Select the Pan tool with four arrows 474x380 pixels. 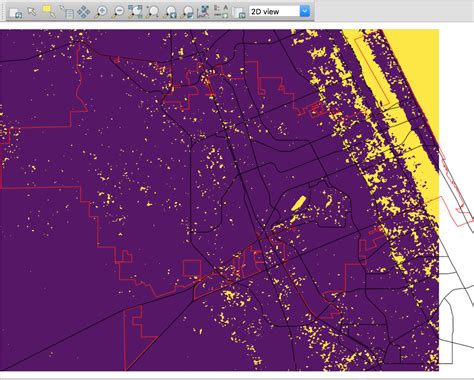[x=83, y=12]
